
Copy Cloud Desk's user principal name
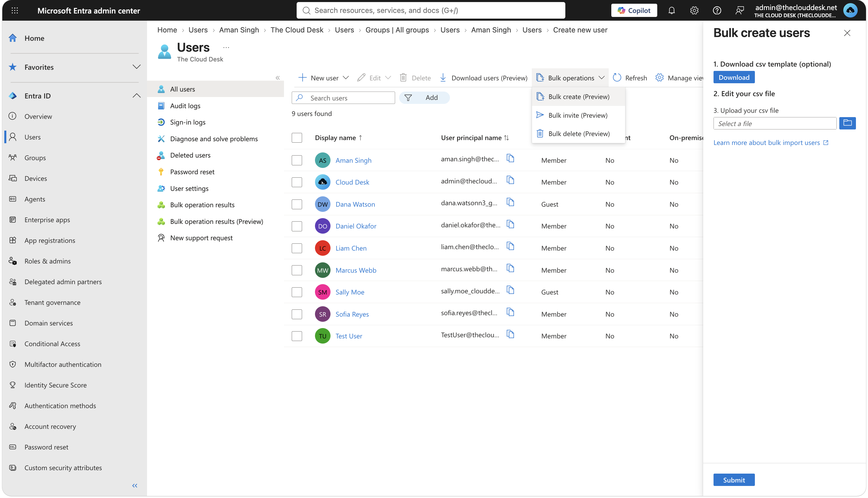510,180
